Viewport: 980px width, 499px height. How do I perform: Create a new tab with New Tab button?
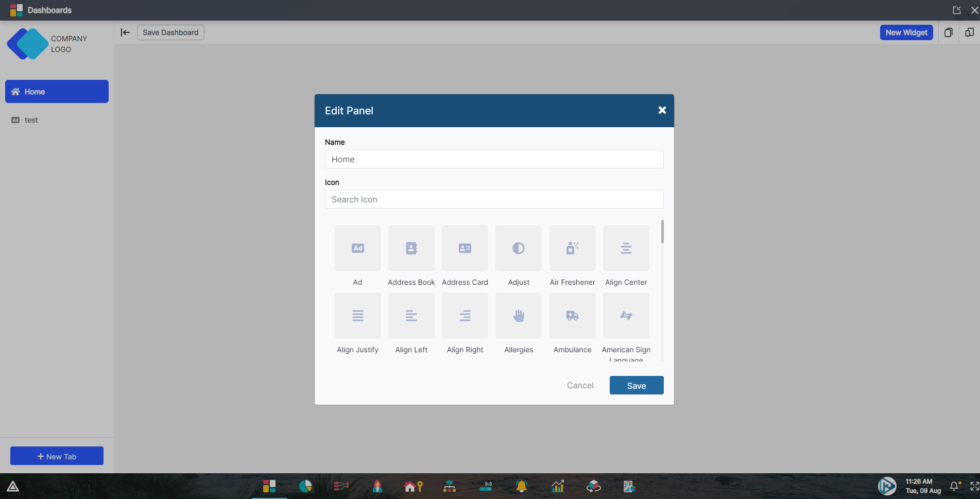[57, 456]
